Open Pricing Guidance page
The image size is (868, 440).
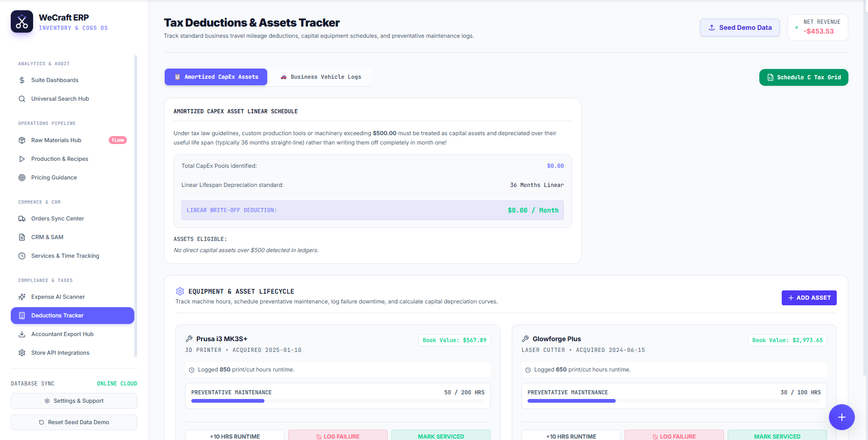(x=72, y=178)
